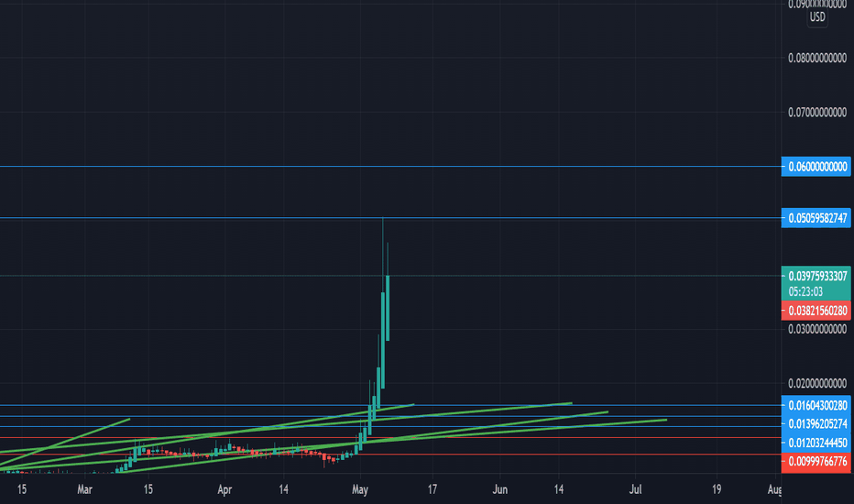Click the 14 date label between Jun and Jul
The image size is (854, 504).
pos(559,489)
